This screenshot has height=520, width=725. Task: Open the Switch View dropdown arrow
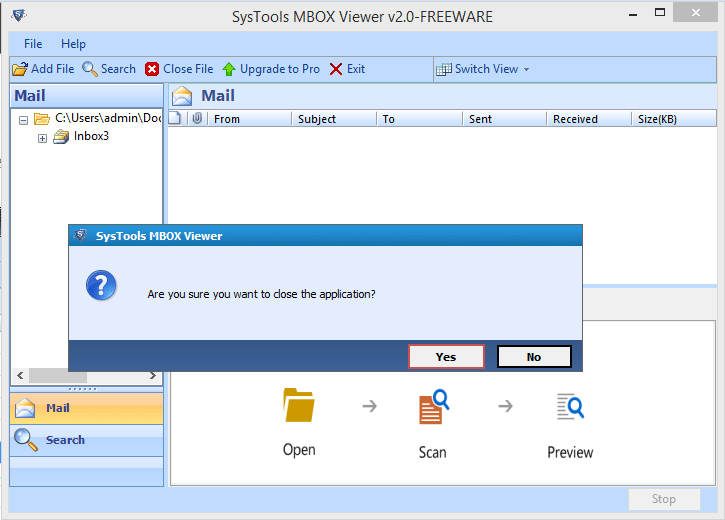coord(526,70)
